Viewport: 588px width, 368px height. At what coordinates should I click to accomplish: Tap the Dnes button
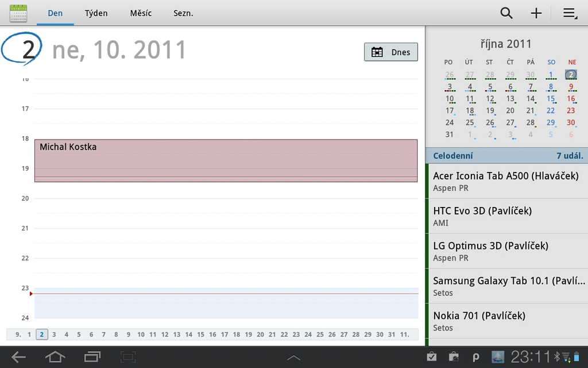point(391,52)
